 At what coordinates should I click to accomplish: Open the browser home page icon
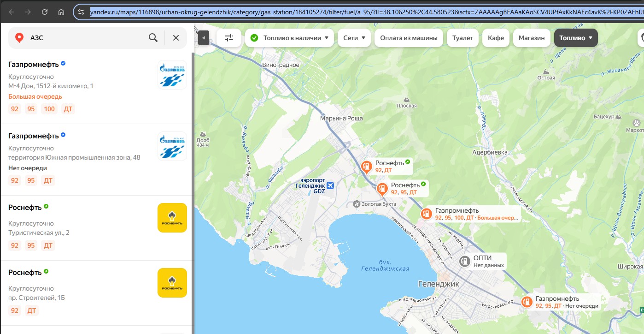(61, 12)
